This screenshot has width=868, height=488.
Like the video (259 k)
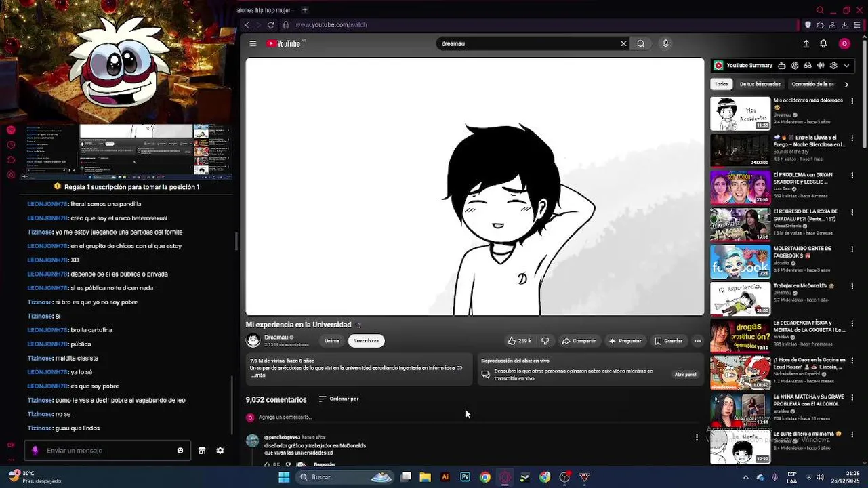[520, 341]
